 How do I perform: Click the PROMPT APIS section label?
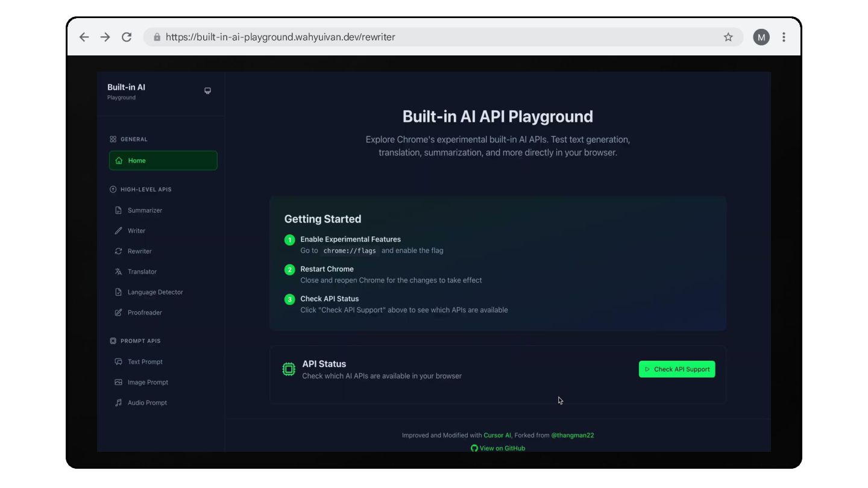pos(140,341)
